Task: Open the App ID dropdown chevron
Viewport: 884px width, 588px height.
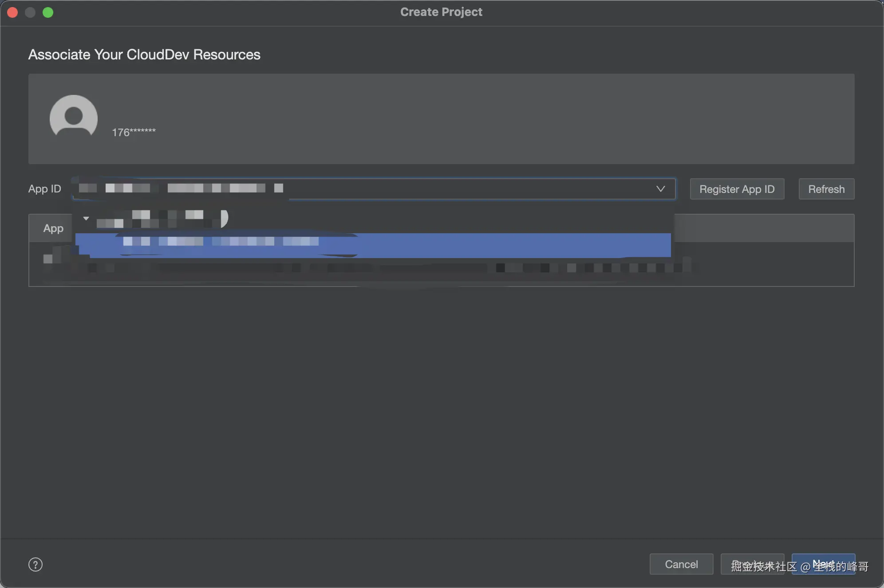Action: pos(660,189)
